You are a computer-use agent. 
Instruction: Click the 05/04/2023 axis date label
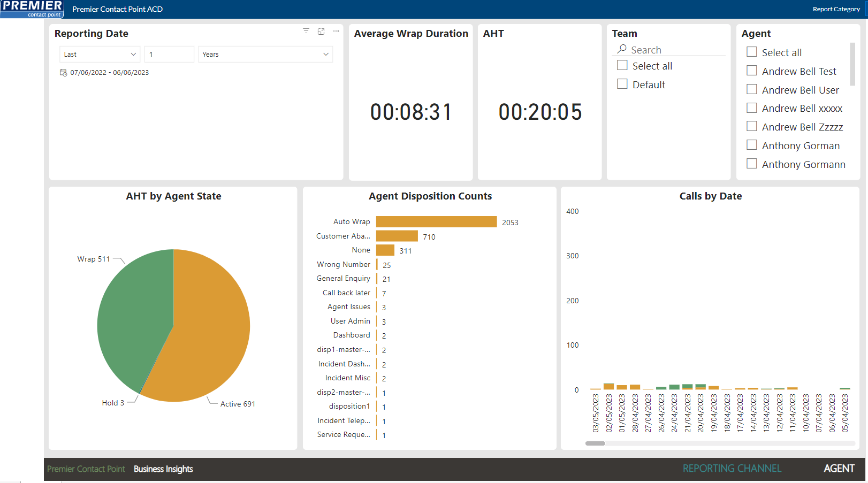[845, 413]
